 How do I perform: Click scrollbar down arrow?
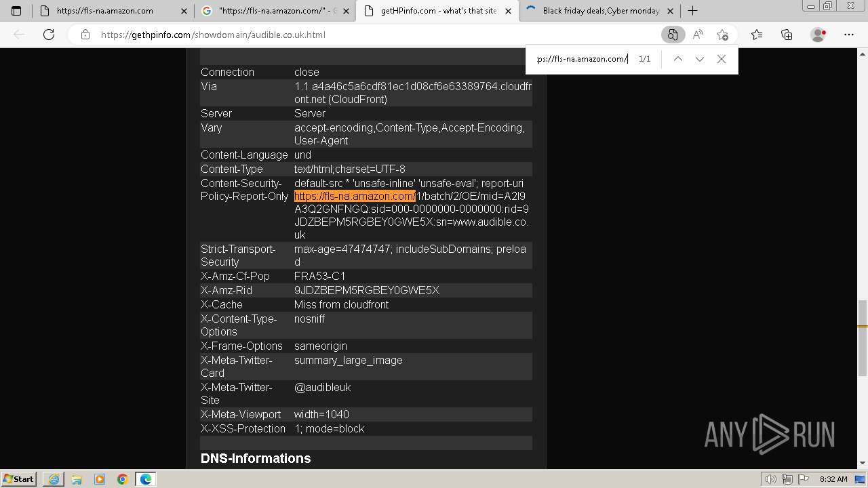863,464
